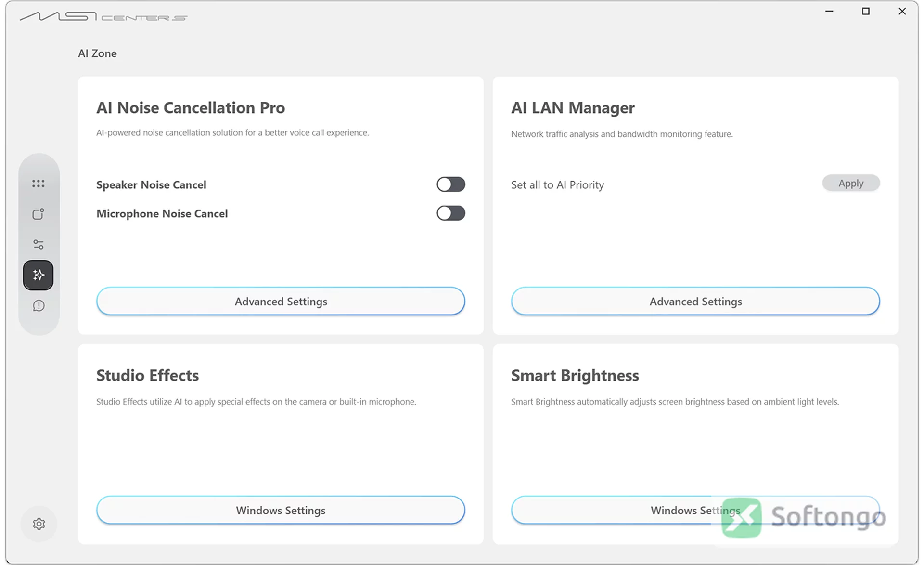Select the rounded-square device icon in sidebar
This screenshot has height=565, width=924.
coord(38,214)
